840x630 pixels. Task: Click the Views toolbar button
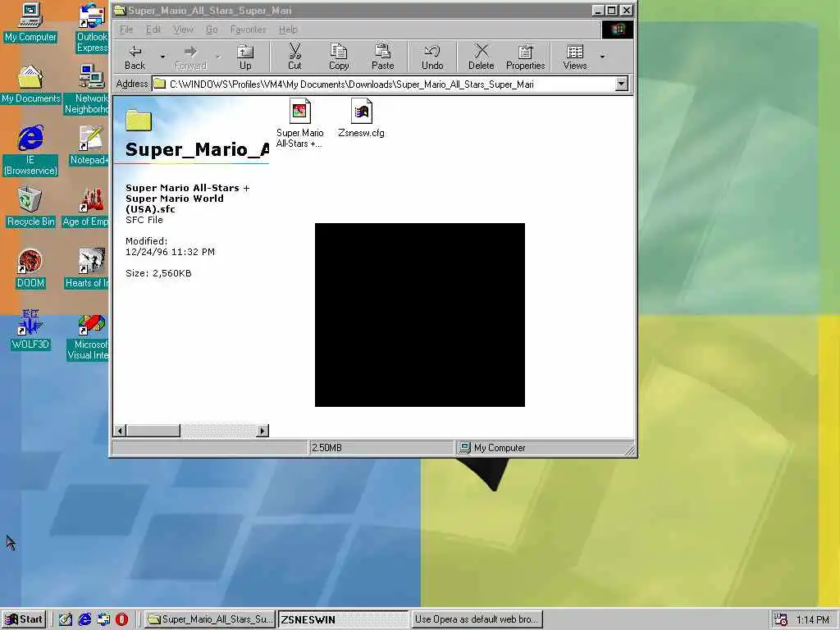coord(575,57)
